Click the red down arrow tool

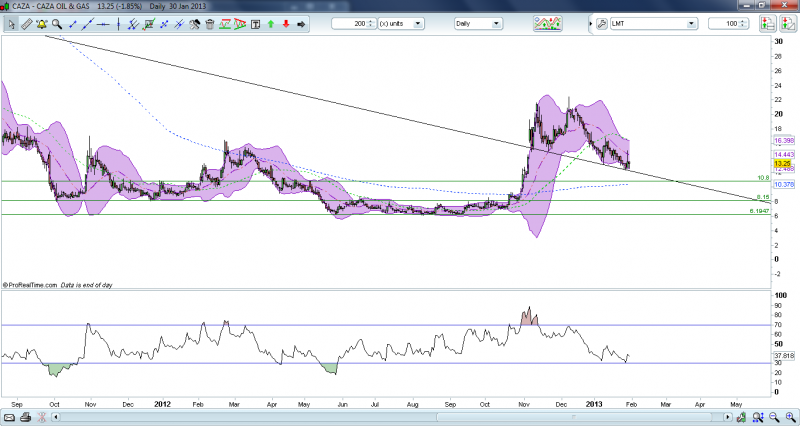(286, 23)
